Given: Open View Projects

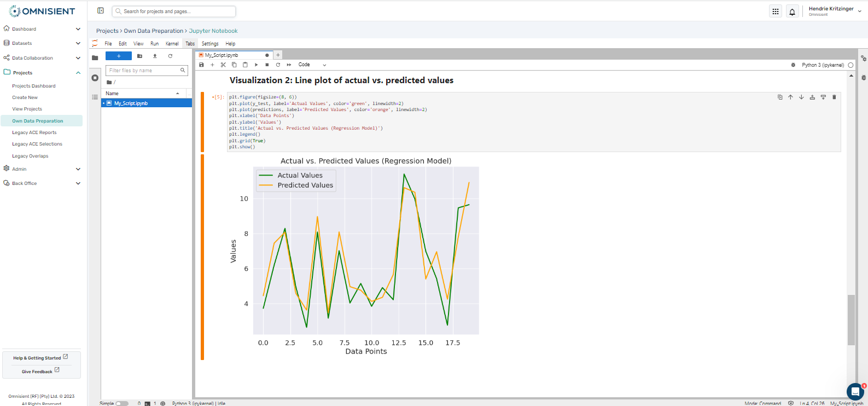Looking at the screenshot, I should pos(27,109).
